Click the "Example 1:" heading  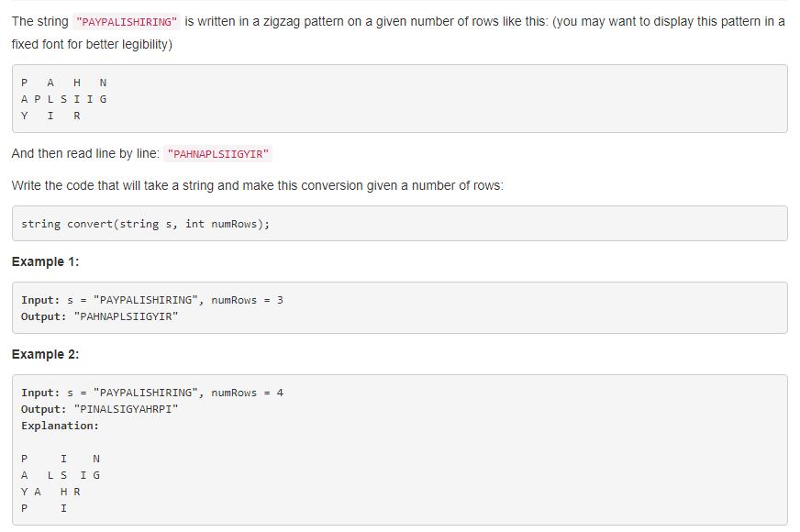[x=45, y=262]
